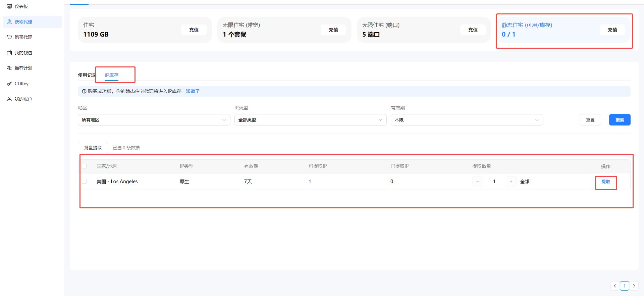Screen dimensions: 644x304
Task: Click 充值 on the 静态住宅 card
Action: [612, 30]
